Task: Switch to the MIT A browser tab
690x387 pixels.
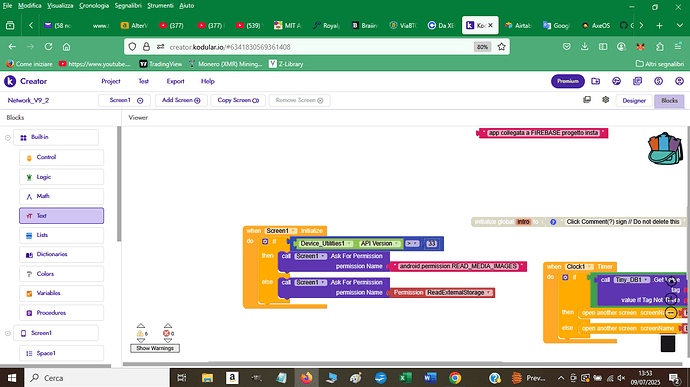Action: click(287, 26)
